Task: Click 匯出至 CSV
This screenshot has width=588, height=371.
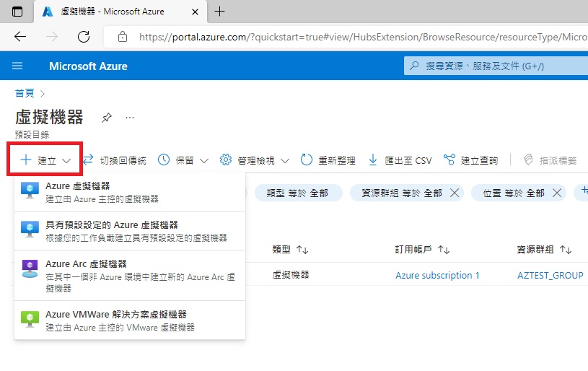Action: point(400,160)
